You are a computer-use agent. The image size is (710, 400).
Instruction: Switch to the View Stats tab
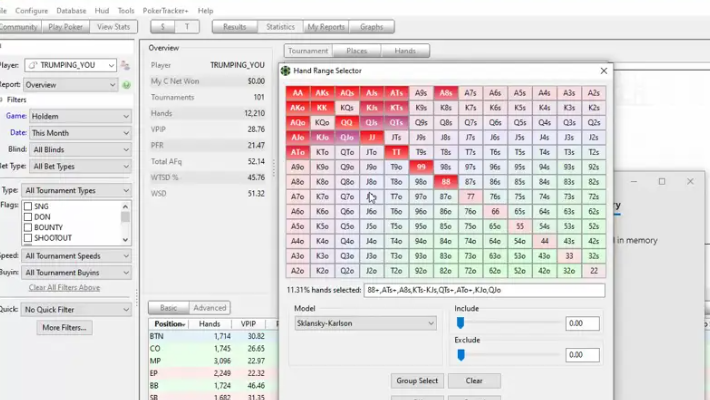113,27
